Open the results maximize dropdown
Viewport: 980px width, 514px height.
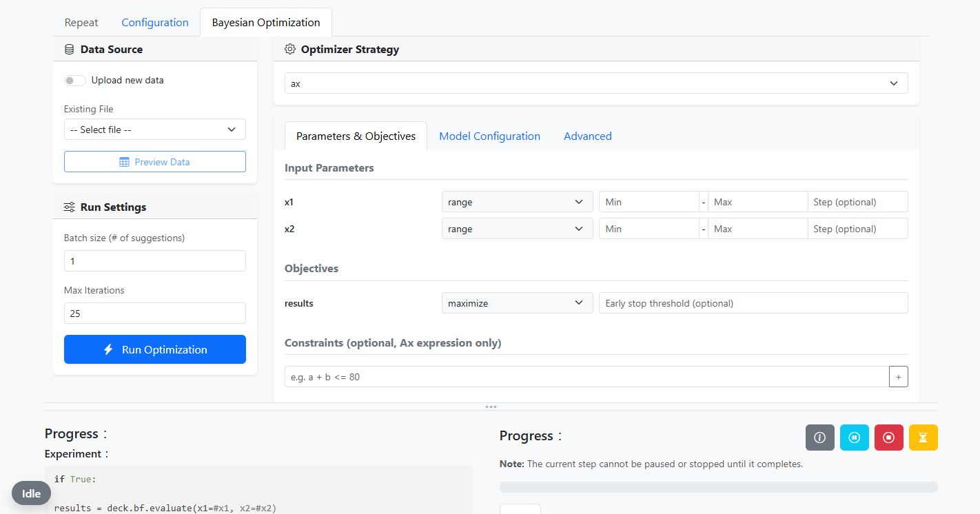click(x=517, y=303)
